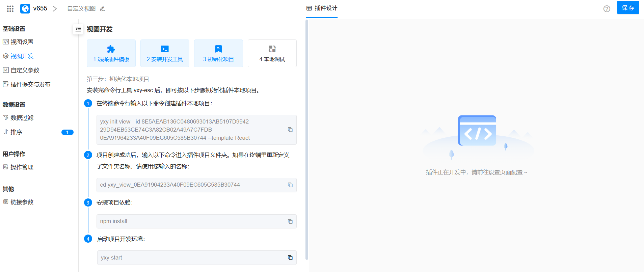This screenshot has width=644, height=272.
Task: Open 视图设置 in the sidebar
Action: (x=22, y=42)
